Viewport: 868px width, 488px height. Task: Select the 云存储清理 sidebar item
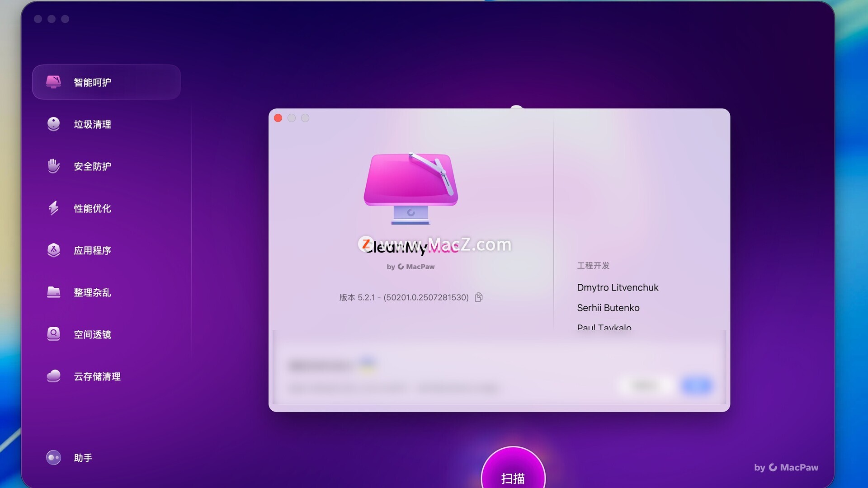[x=97, y=376]
